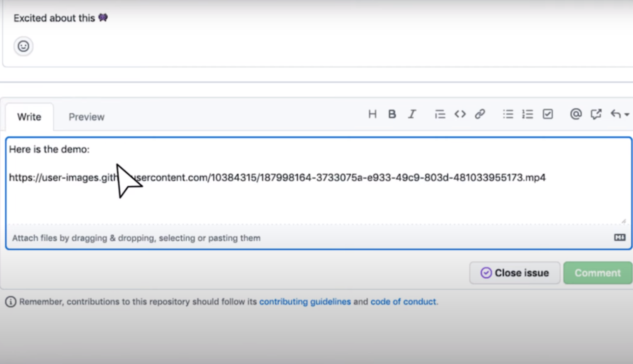Screen dimensions: 633x364
Task: Apply italic formatting
Action: pyautogui.click(x=412, y=114)
